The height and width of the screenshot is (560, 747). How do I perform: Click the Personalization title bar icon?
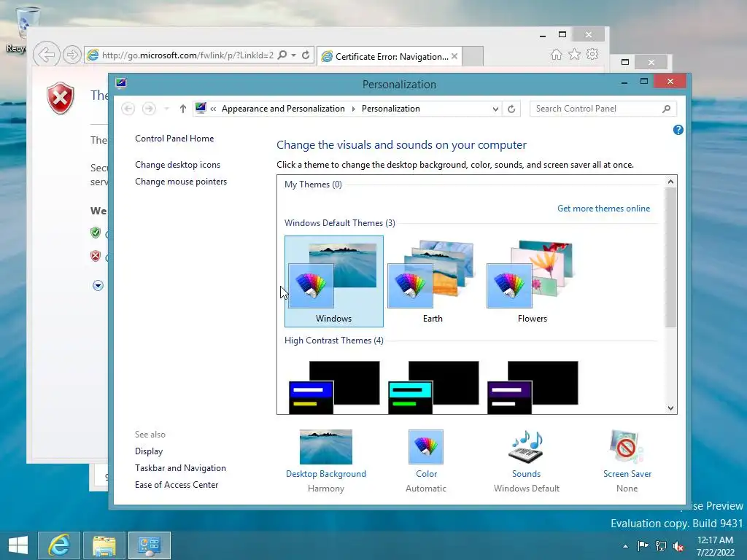coord(121,83)
